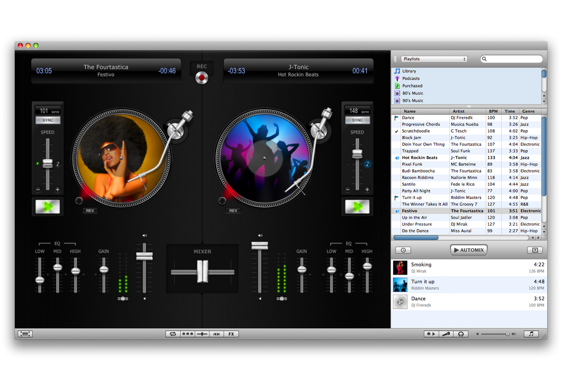Toggle SYNC on the right deck

click(357, 120)
